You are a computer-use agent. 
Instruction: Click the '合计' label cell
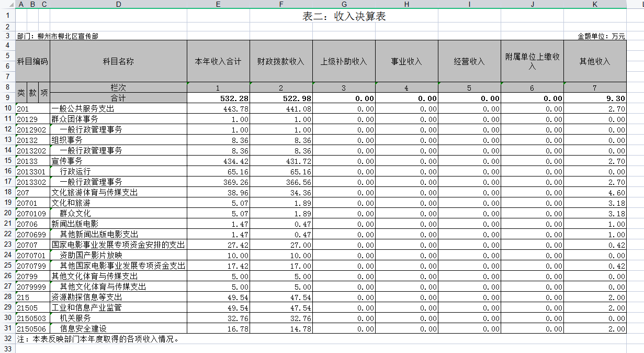click(118, 98)
